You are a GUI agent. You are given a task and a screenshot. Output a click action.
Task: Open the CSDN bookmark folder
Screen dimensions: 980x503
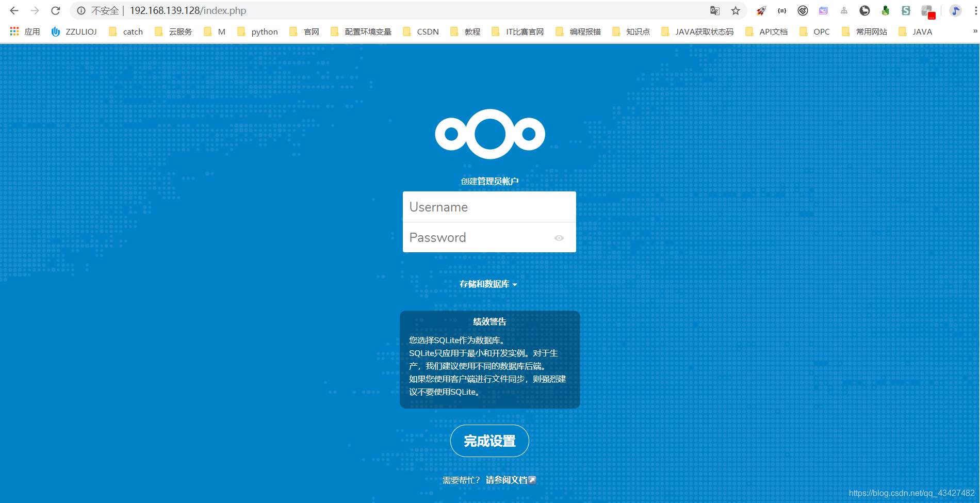(421, 31)
